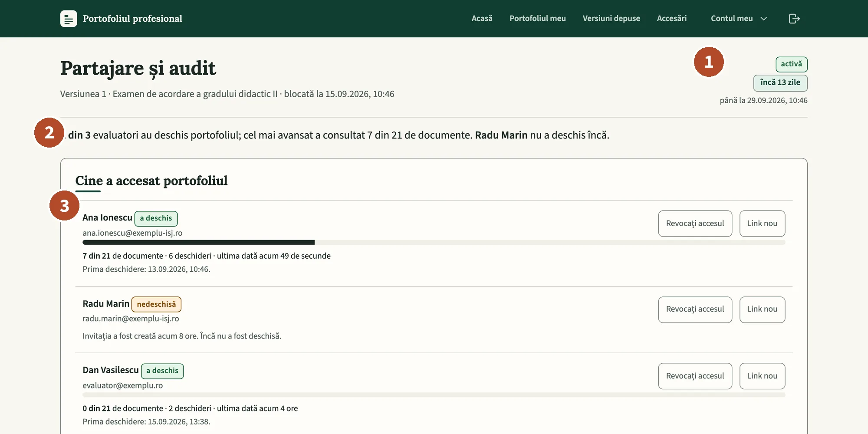The height and width of the screenshot is (434, 868).
Task: Create a new link for Radu Marin
Action: click(762, 309)
